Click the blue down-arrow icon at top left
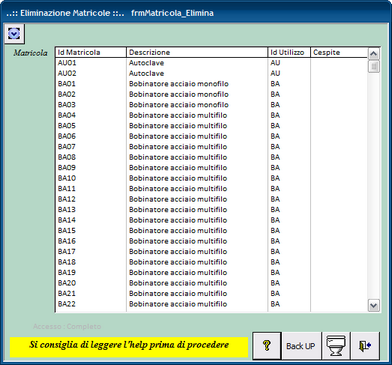 (x=14, y=34)
